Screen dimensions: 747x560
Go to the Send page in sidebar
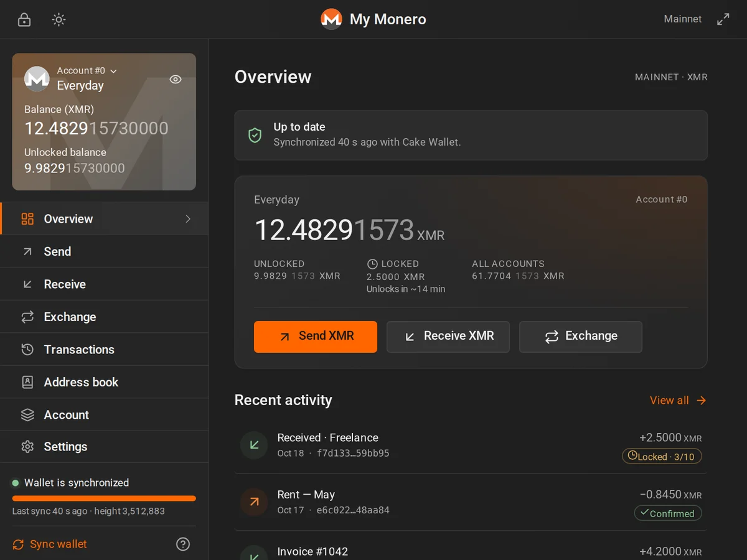(x=105, y=251)
